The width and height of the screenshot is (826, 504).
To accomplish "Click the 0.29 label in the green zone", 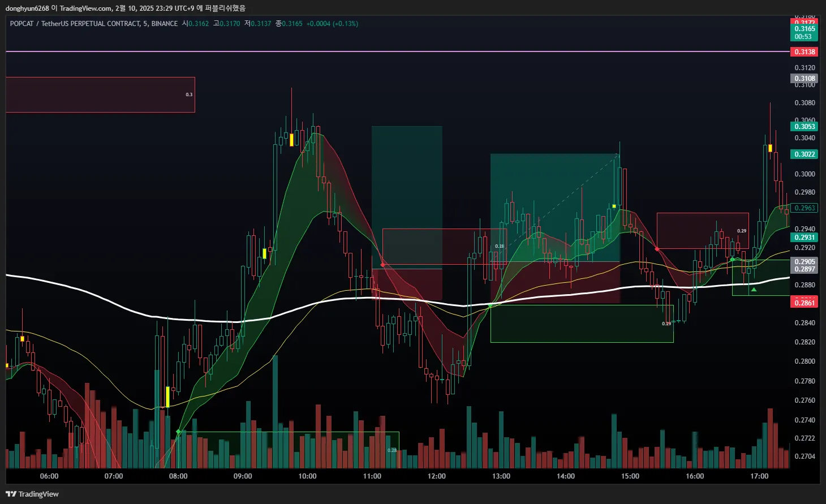I will click(x=666, y=324).
